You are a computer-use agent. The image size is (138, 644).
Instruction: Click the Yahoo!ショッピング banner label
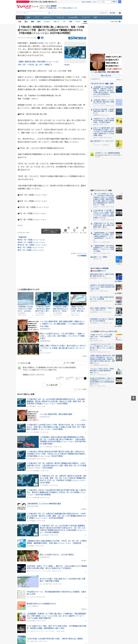click(x=23, y=2)
